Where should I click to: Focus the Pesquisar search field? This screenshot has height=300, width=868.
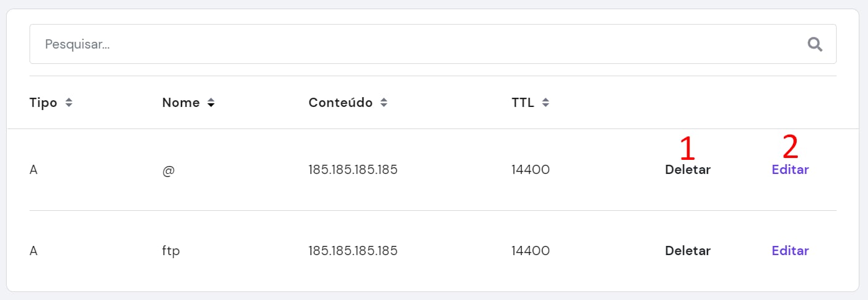point(418,44)
